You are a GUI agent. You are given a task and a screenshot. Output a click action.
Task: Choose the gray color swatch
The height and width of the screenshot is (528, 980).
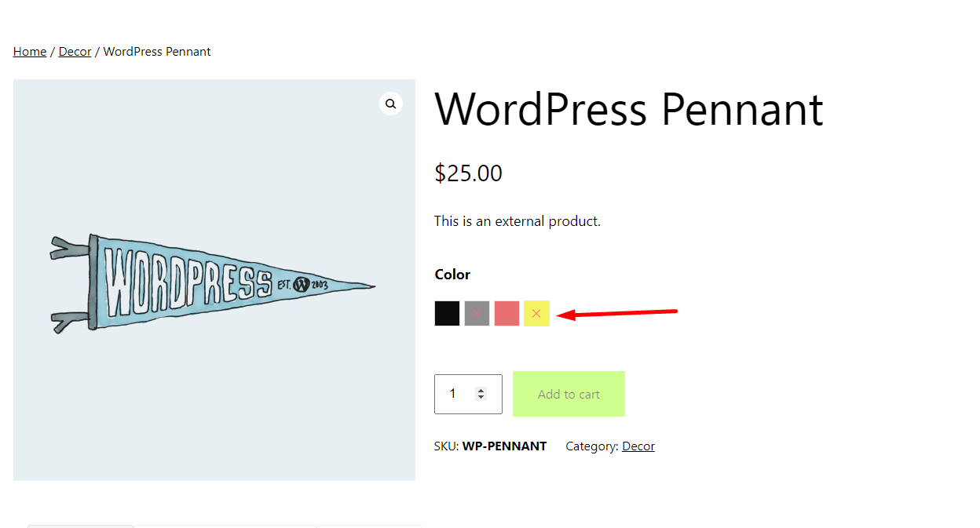pyautogui.click(x=477, y=313)
